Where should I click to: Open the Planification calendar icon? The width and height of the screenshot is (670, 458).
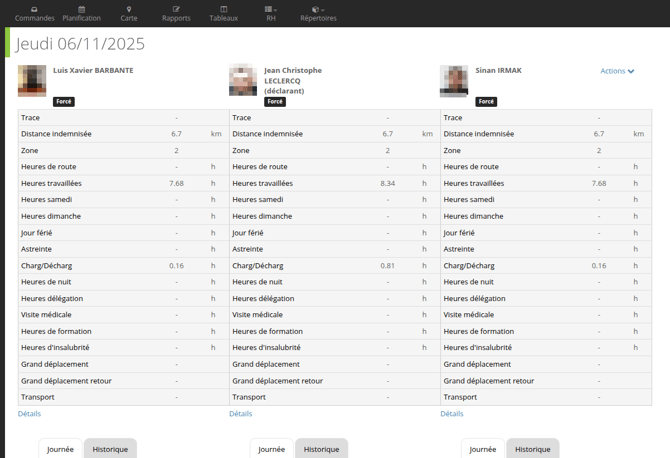[81, 10]
